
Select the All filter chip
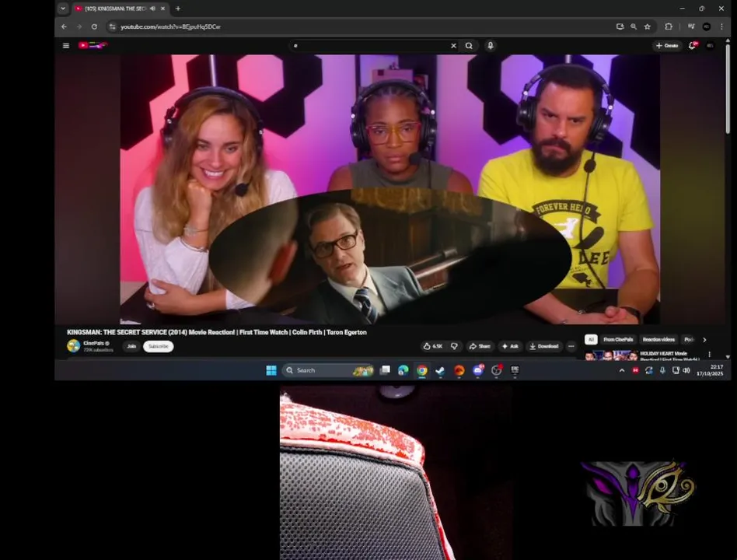point(591,339)
